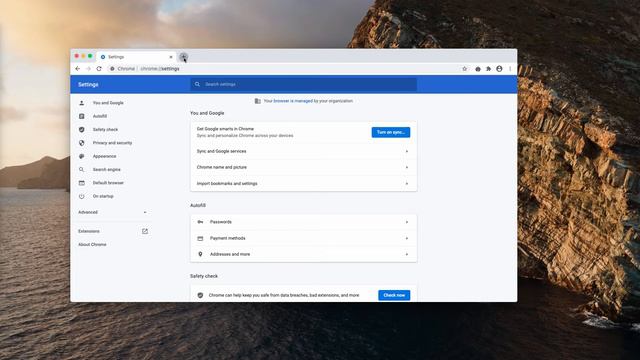Open Import bookmarks and settings
Viewport: 640px width, 360px height.
pyautogui.click(x=304, y=184)
